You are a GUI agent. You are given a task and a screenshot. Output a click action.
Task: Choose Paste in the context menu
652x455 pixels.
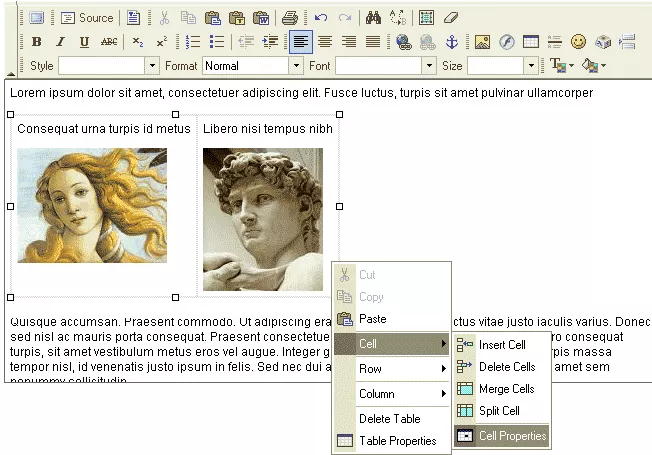392,319
